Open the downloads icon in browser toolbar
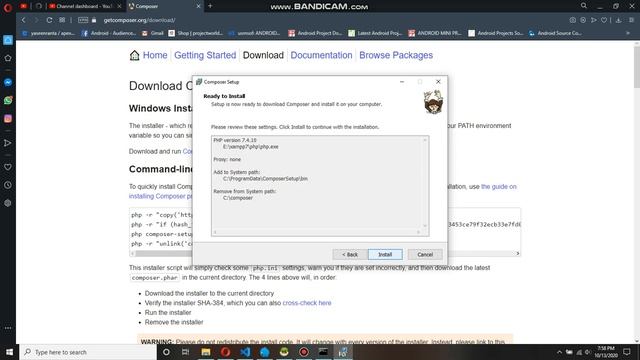640x360 pixels. pos(618,20)
